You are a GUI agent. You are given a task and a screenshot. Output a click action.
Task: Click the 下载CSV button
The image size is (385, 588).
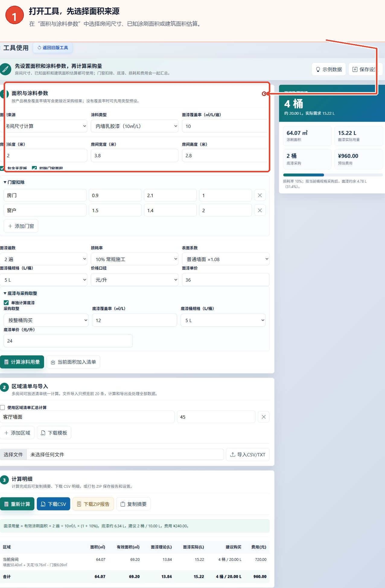pyautogui.click(x=53, y=504)
